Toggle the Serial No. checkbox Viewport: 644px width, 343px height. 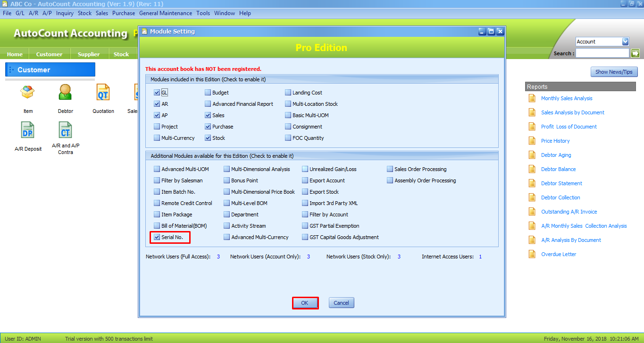click(x=157, y=237)
